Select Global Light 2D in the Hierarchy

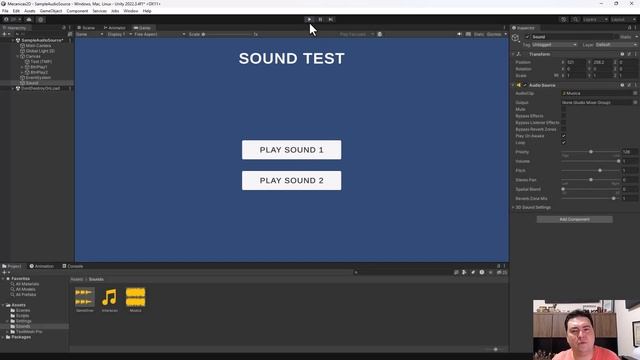click(x=40, y=51)
